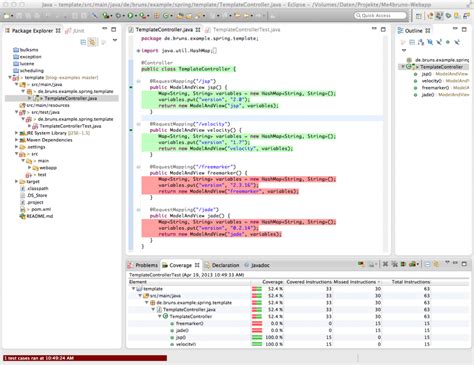Screen dimensions: 474x365
Task: Select lucene project in Package Explorer
Action: point(24,64)
